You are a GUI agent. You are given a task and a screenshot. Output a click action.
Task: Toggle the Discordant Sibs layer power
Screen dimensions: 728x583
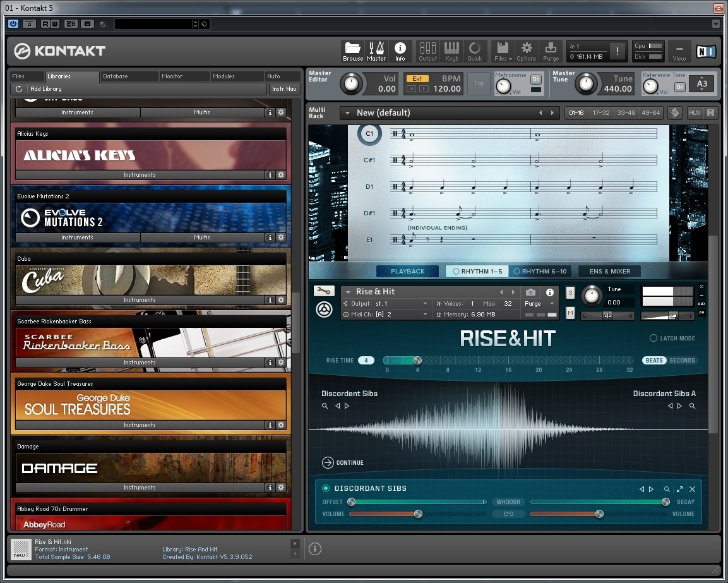pos(325,488)
